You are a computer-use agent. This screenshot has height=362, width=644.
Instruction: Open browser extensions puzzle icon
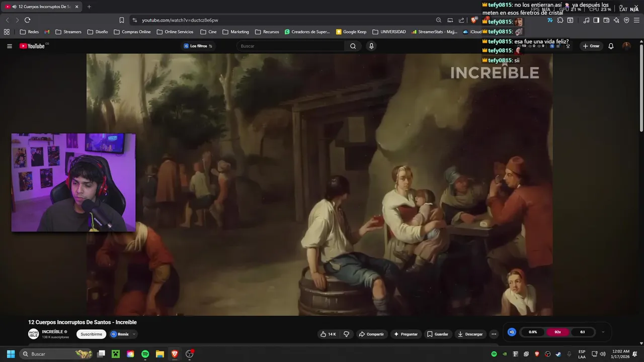tap(560, 20)
